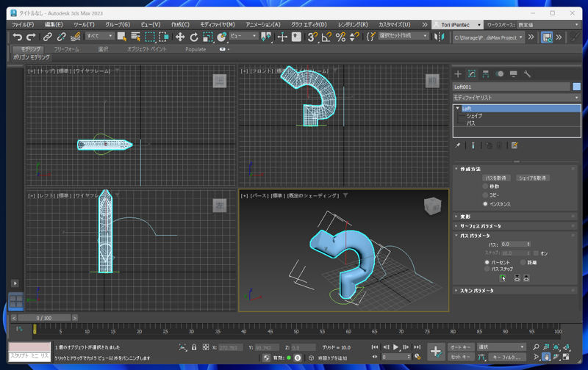The image size is (588, 370).
Task: Enable the スナップ オン checkbox
Action: pos(536,253)
